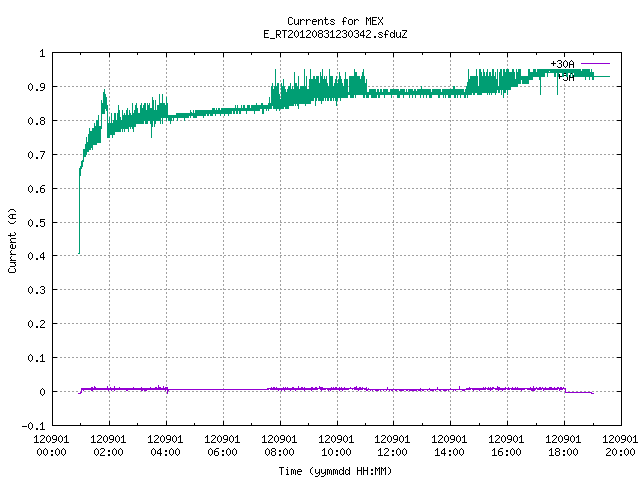640x480 pixels.
Task: Click the 'Time (yymmdd HH:MM)' x-axis label
Action: (335, 471)
